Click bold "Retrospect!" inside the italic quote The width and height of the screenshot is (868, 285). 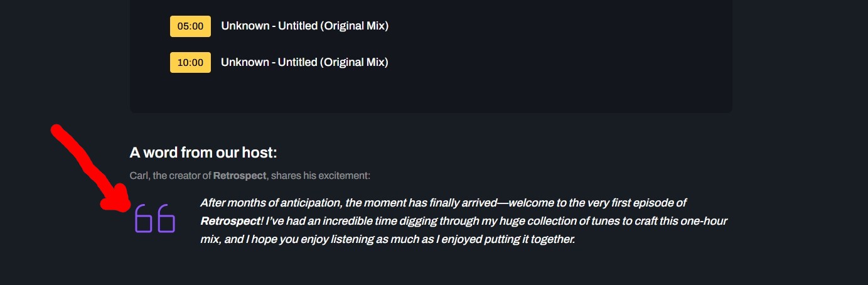232,221
